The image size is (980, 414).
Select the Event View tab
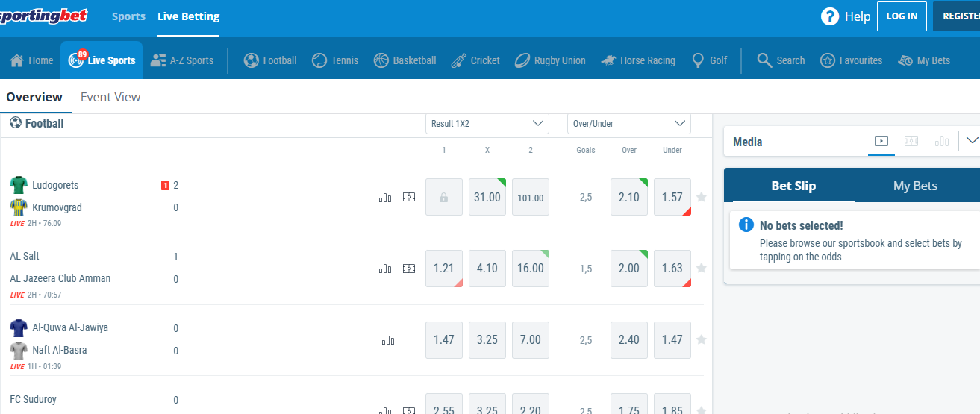pyautogui.click(x=110, y=97)
